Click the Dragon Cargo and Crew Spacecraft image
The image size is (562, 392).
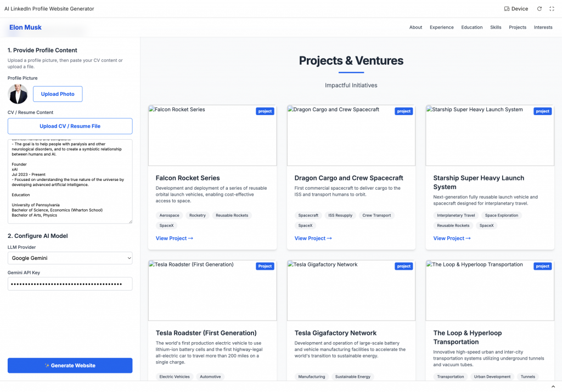pyautogui.click(x=351, y=135)
